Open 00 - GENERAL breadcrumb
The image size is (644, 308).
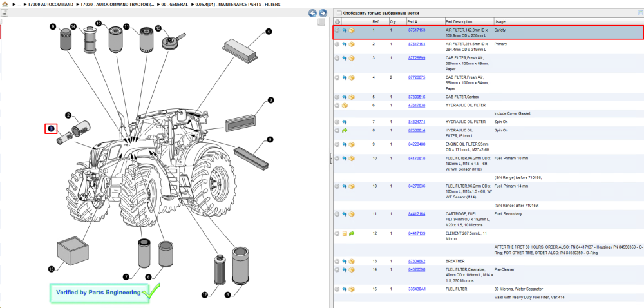point(175,4)
